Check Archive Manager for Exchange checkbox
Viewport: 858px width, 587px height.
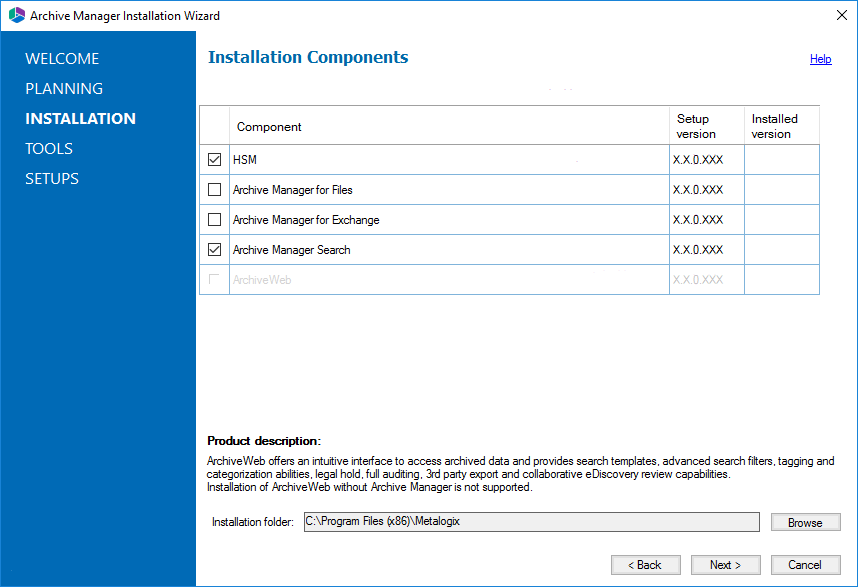tap(214, 220)
